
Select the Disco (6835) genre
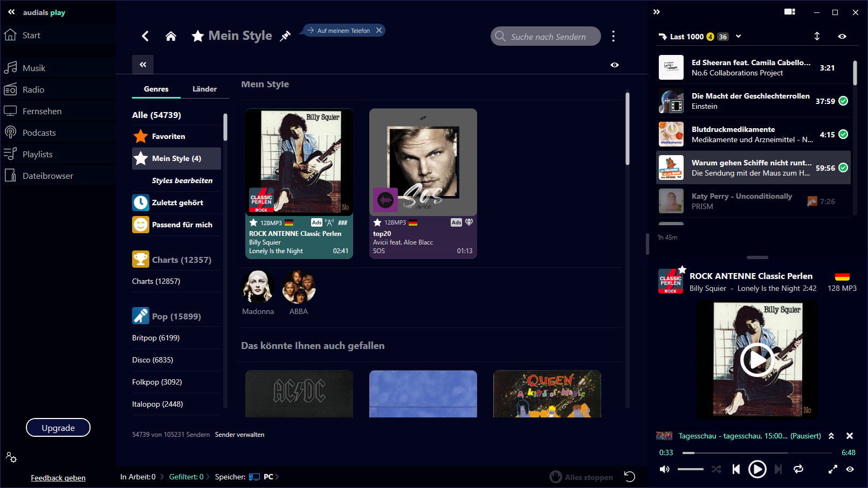(x=153, y=360)
